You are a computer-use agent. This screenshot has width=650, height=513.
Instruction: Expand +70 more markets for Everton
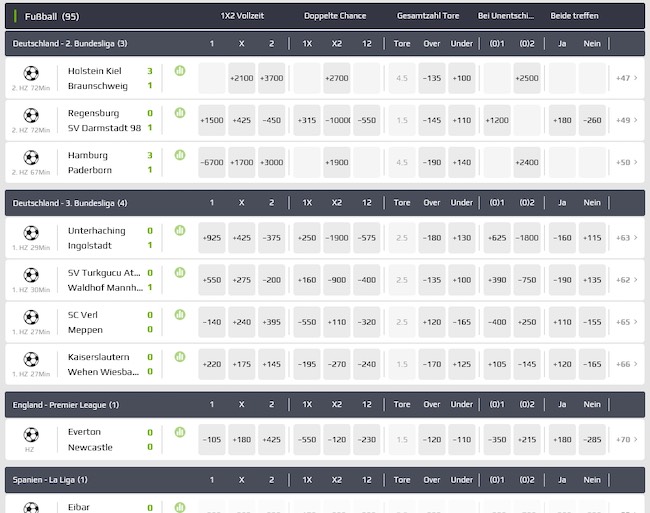click(x=626, y=440)
